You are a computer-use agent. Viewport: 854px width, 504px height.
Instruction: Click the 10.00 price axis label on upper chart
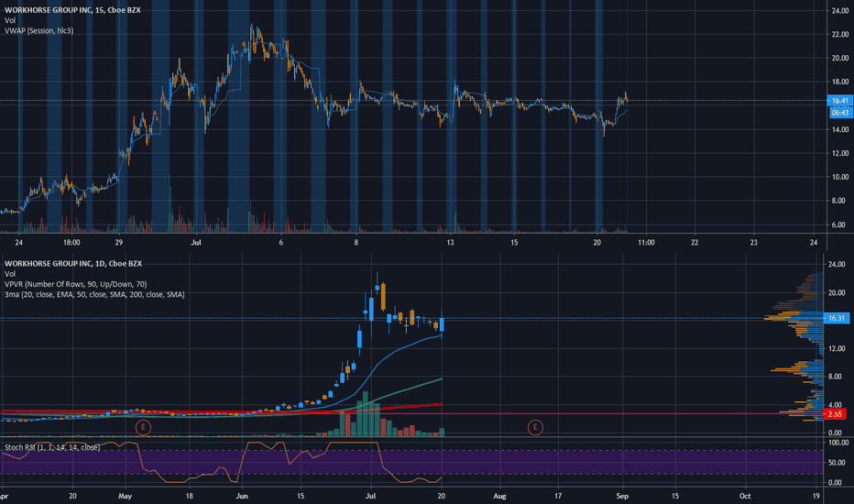tap(840, 177)
